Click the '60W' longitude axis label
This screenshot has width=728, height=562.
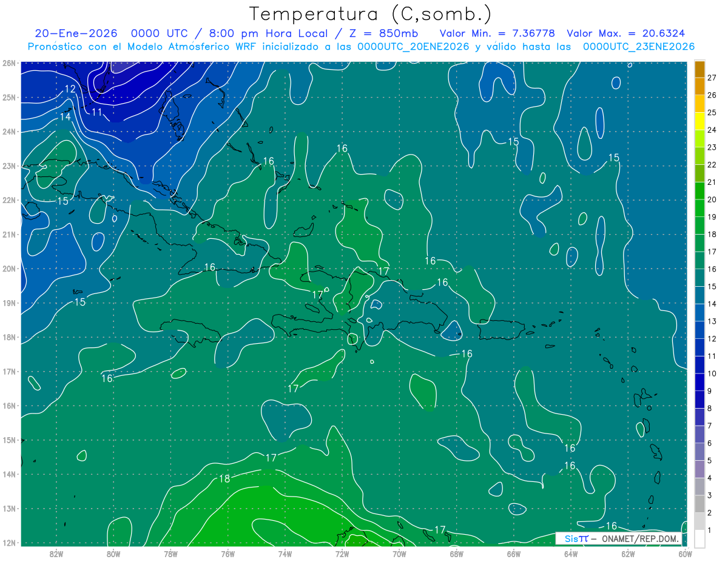pyautogui.click(x=685, y=554)
